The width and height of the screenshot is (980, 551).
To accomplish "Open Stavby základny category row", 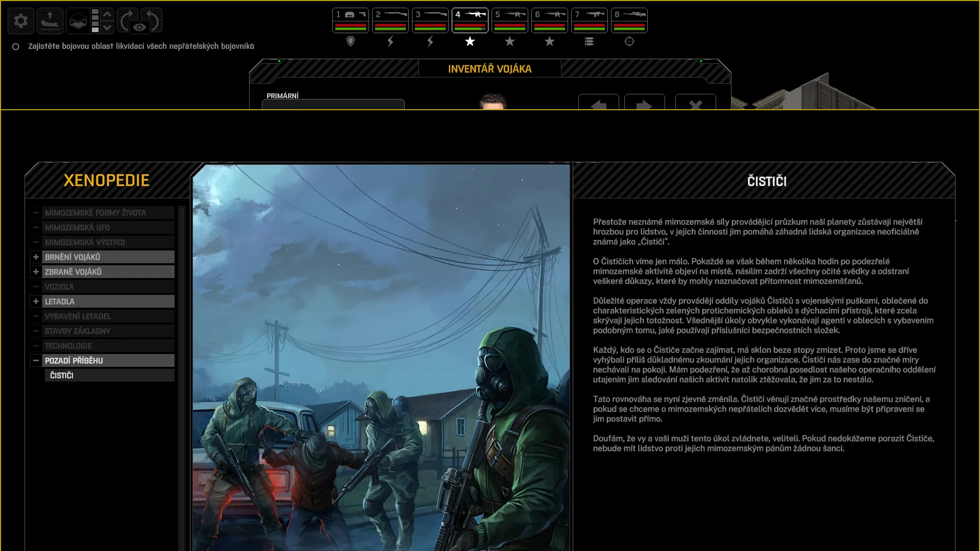I will (x=102, y=331).
